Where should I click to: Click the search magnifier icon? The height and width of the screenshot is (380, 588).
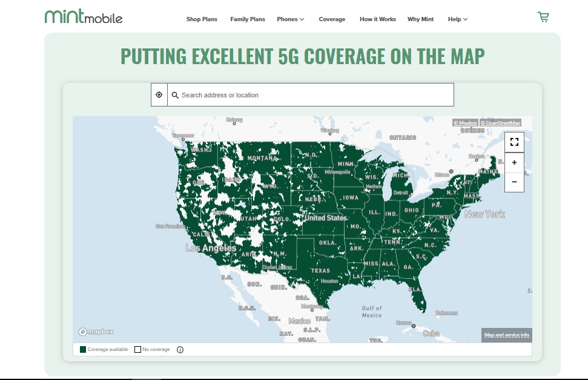(175, 95)
